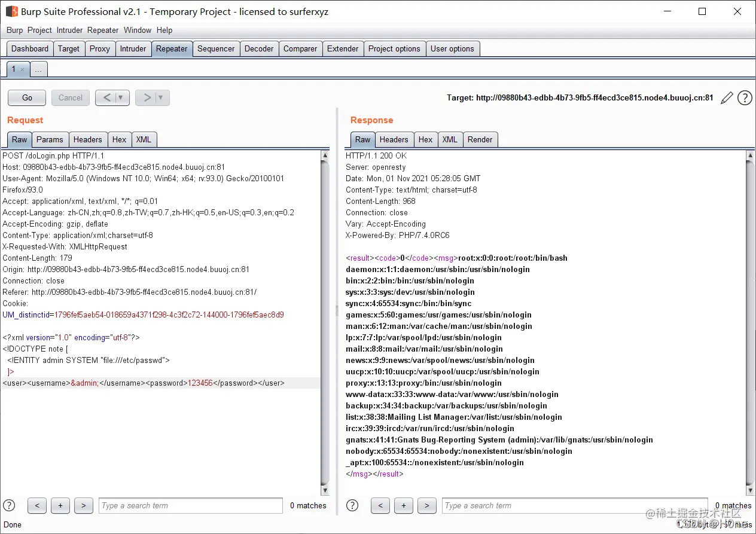Open the Burp menu

(14, 30)
